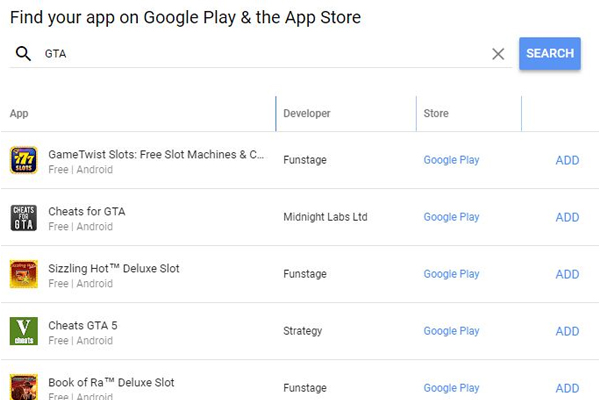
Task: Open Google Play link for Cheats for GTA
Action: pos(451,217)
